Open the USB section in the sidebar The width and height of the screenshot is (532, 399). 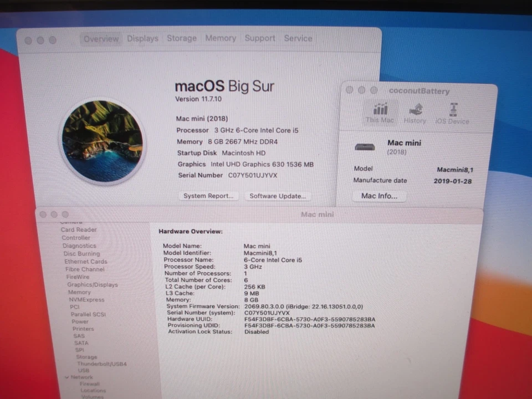point(84,370)
